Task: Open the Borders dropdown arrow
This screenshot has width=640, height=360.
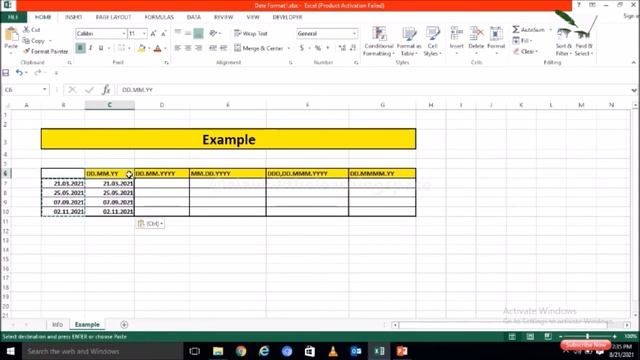Action: coord(129,48)
